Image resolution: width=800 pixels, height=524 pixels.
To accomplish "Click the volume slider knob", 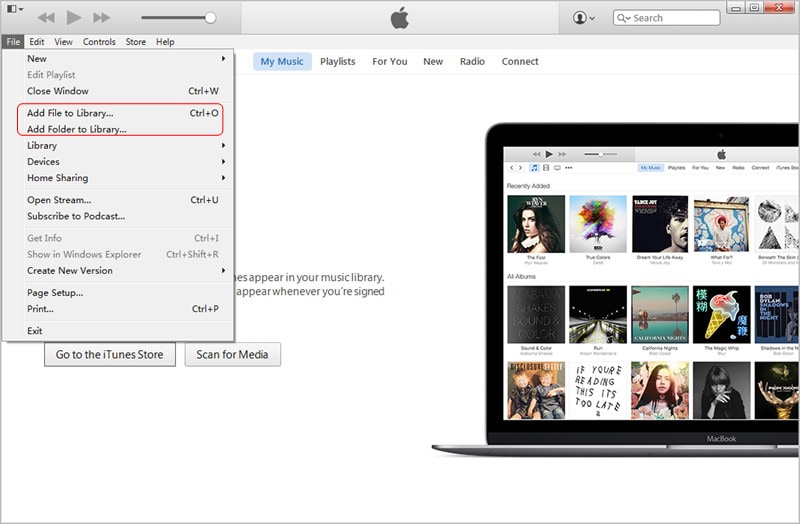I will pos(210,18).
